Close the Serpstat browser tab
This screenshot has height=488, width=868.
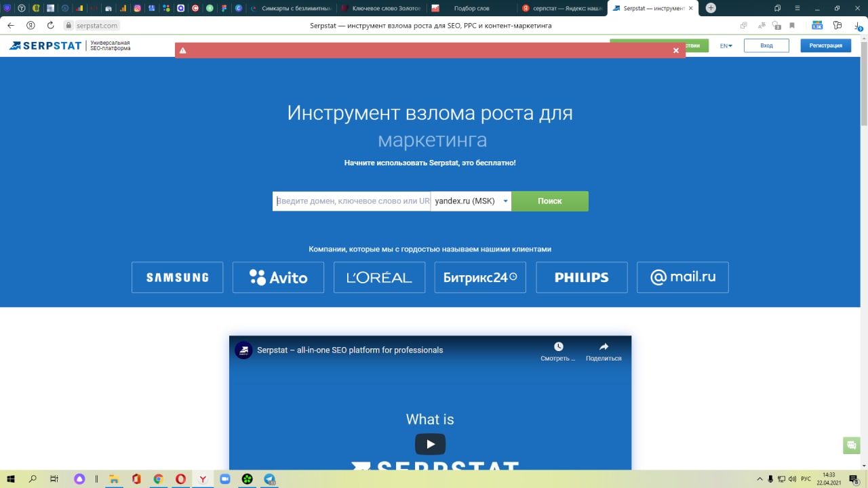coord(691,8)
